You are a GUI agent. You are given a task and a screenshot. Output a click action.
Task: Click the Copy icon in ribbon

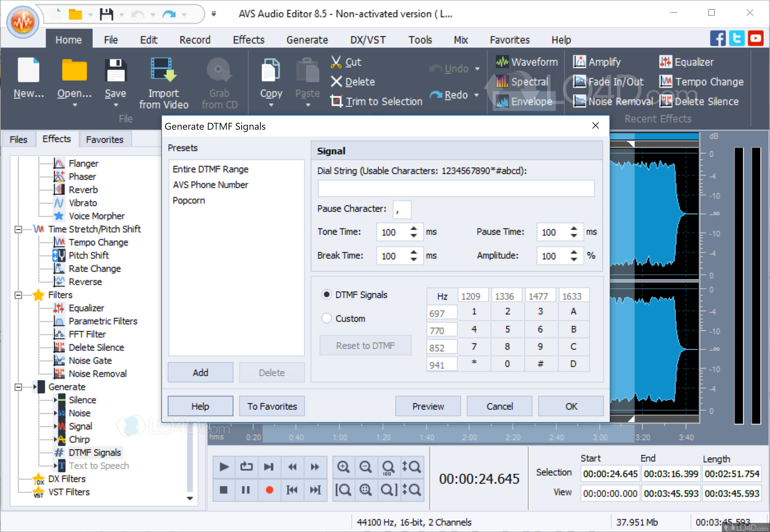pyautogui.click(x=271, y=70)
